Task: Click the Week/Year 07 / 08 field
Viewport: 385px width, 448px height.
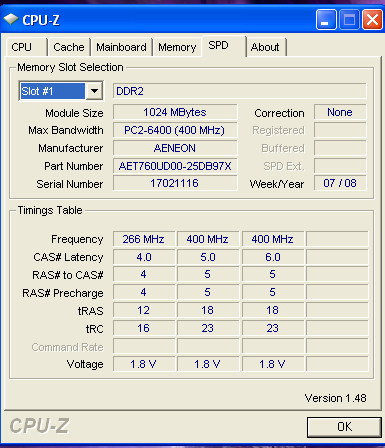Action: [340, 183]
